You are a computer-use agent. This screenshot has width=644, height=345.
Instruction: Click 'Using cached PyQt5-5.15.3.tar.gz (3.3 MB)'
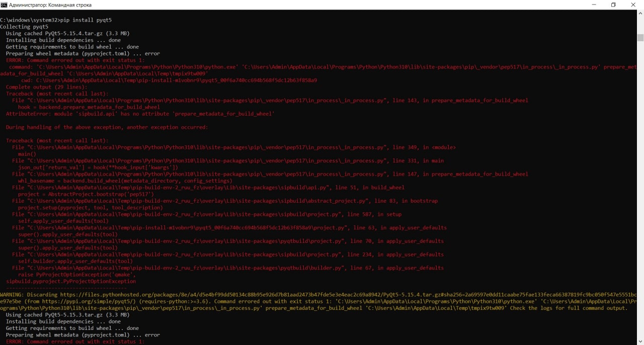pyautogui.click(x=67, y=315)
